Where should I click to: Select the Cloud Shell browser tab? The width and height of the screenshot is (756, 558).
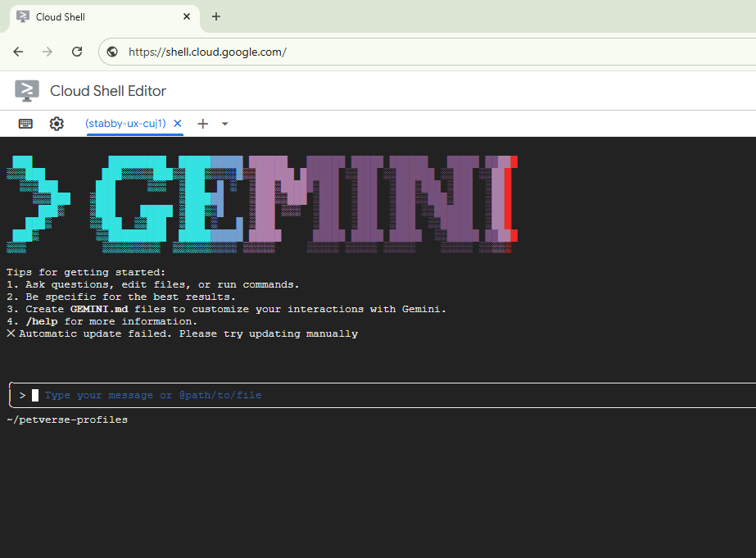[x=105, y=17]
